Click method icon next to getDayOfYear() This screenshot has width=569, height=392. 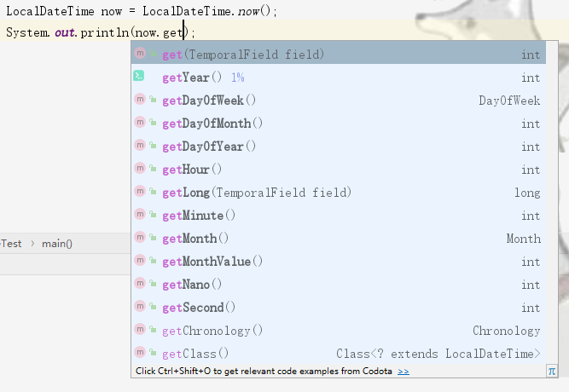click(x=140, y=145)
